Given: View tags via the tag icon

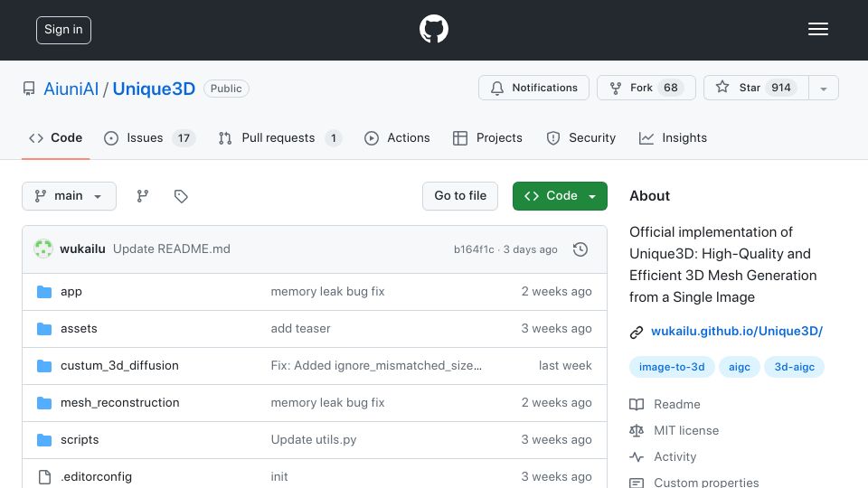Looking at the screenshot, I should (181, 196).
